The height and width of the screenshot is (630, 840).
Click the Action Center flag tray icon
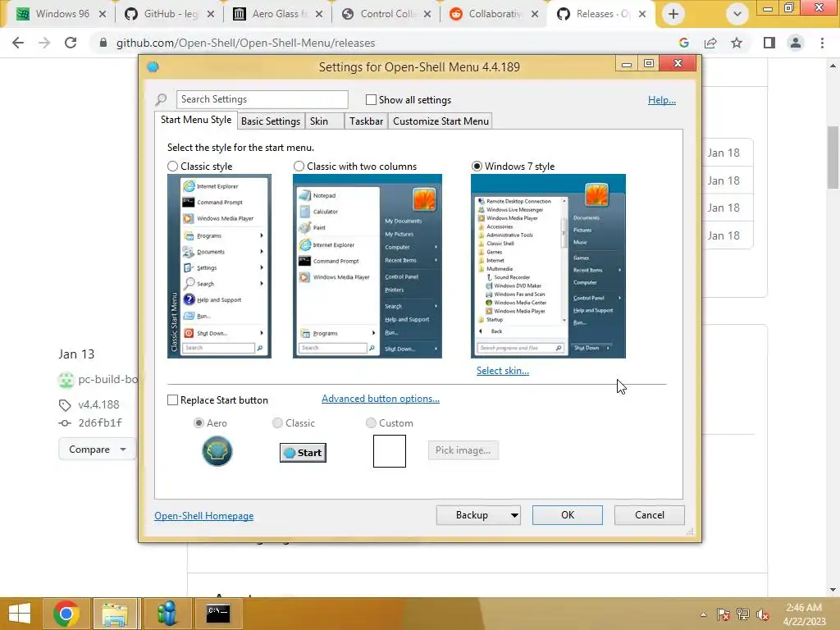pos(724,614)
